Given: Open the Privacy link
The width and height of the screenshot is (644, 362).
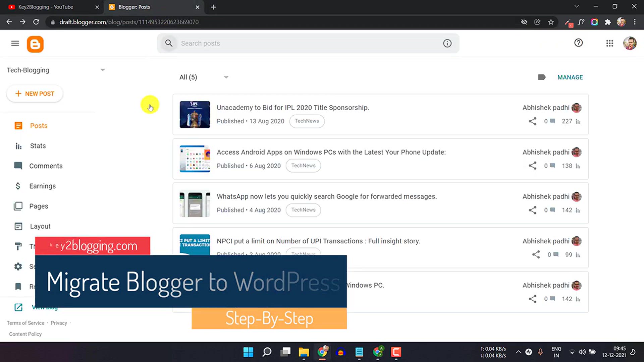Looking at the screenshot, I should [59, 323].
